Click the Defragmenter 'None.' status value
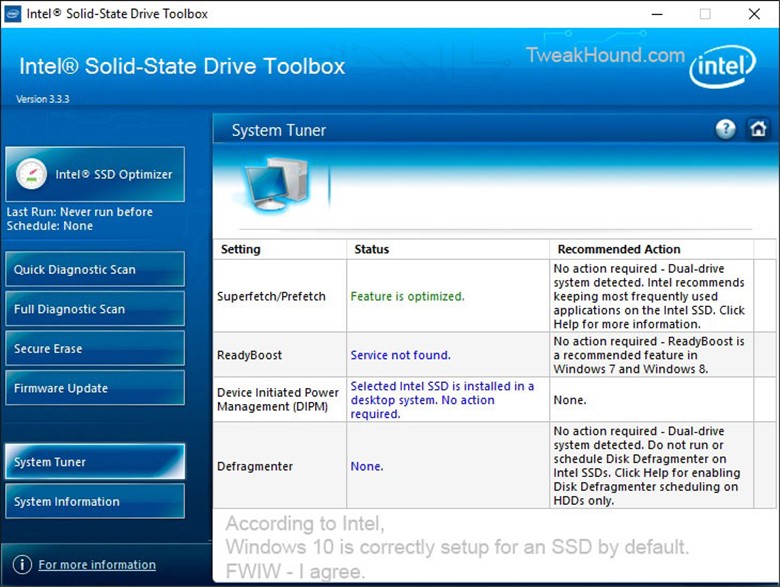This screenshot has height=587, width=780. coord(367,466)
